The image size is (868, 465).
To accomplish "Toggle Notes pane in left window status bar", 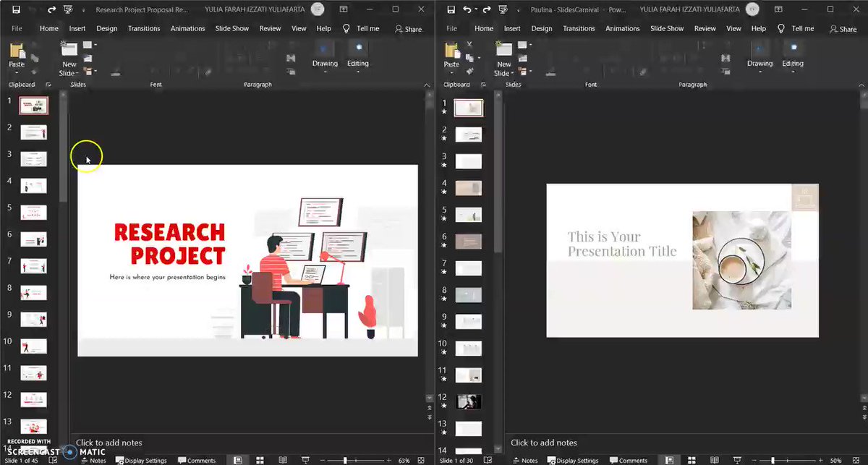I will [x=93, y=461].
